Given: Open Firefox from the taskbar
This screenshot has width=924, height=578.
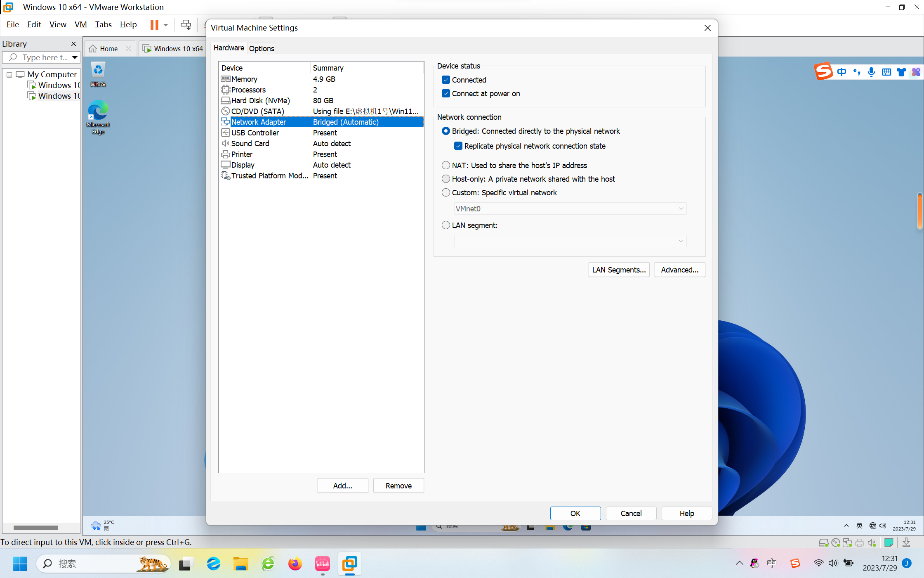Looking at the screenshot, I should (x=295, y=564).
